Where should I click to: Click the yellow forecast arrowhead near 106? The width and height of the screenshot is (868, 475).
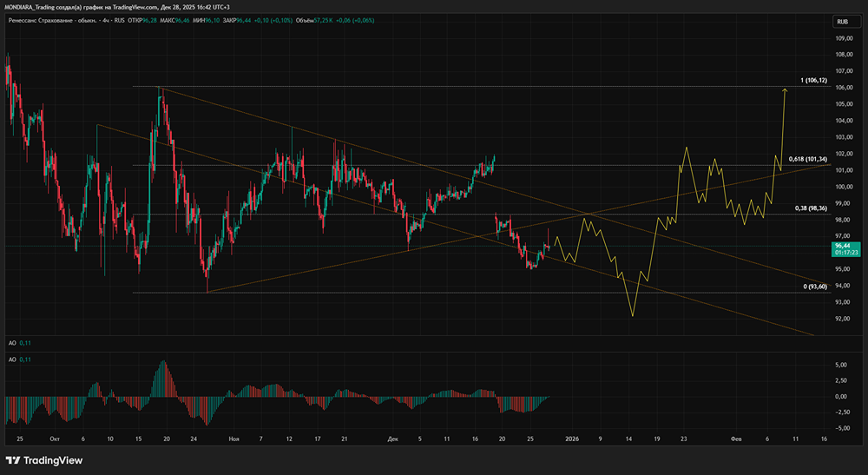pyautogui.click(x=785, y=89)
